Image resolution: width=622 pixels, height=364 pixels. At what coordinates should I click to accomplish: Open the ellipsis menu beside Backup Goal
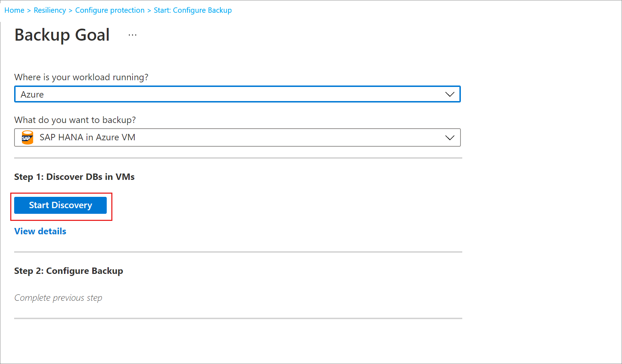132,34
